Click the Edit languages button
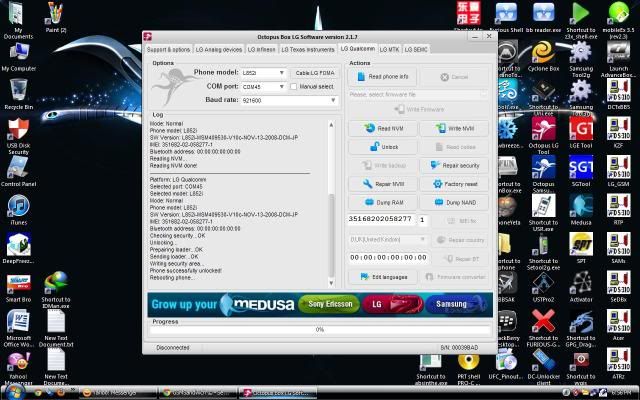Image resolution: width=640 pixels, height=400 pixels. point(383,277)
